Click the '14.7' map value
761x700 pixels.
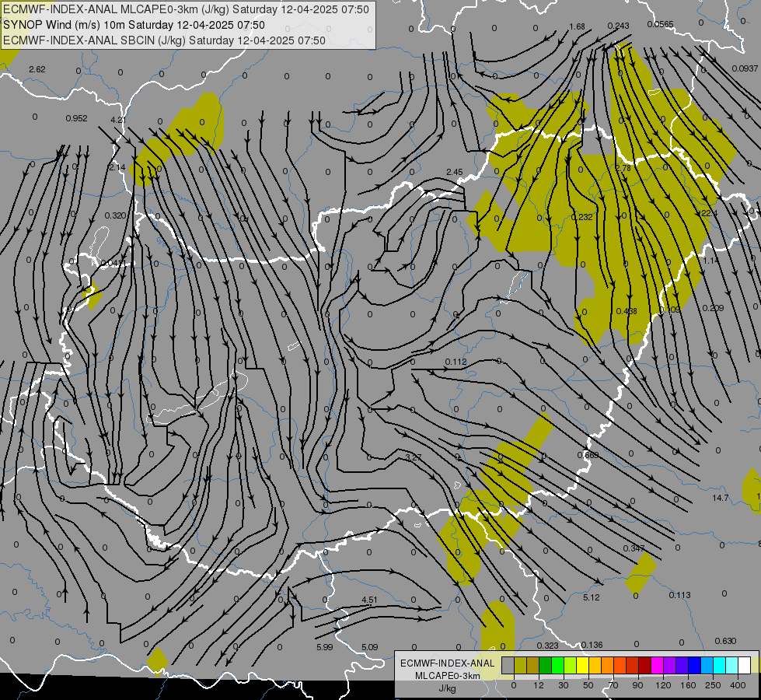pyautogui.click(x=721, y=498)
